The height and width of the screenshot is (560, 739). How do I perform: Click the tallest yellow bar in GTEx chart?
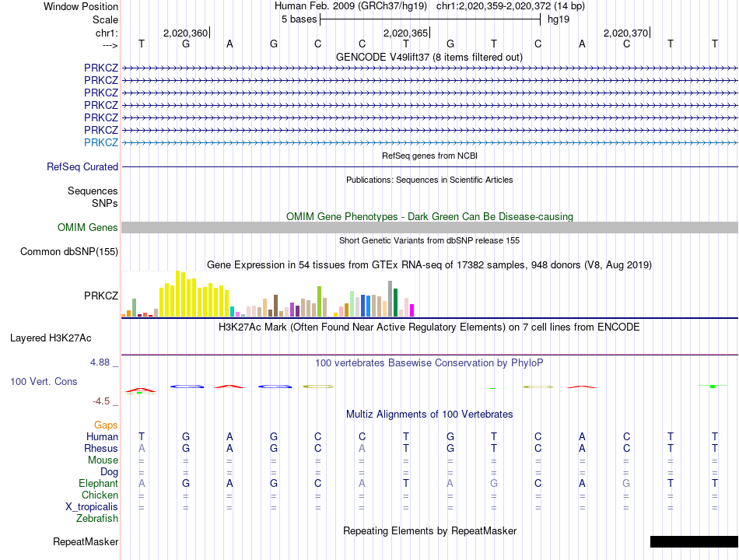pyautogui.click(x=178, y=294)
